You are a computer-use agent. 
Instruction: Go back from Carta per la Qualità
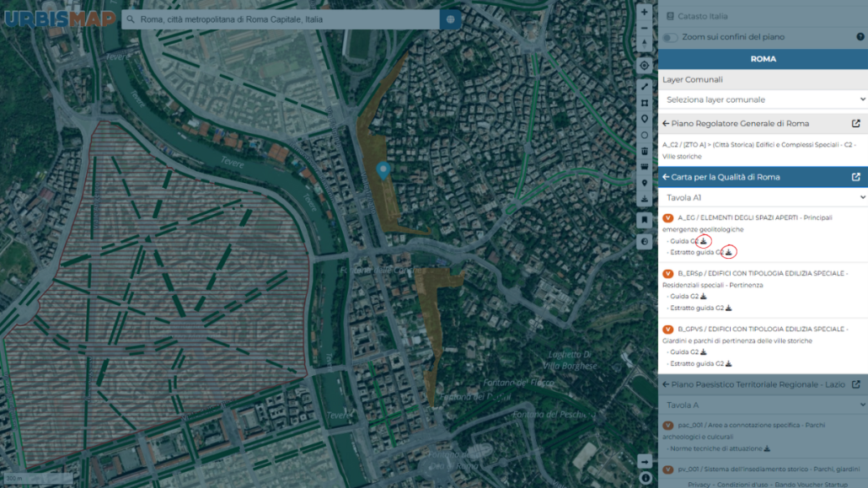[x=666, y=177]
